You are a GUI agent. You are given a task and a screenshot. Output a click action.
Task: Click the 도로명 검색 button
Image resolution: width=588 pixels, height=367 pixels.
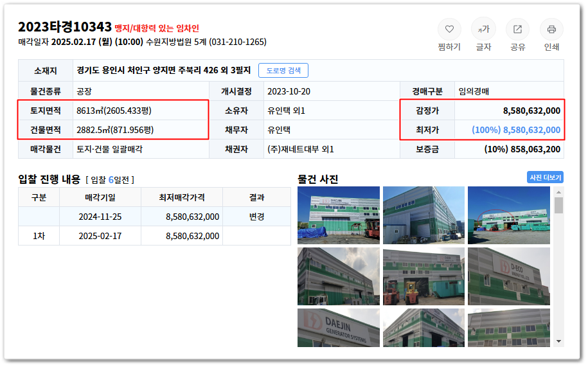283,71
